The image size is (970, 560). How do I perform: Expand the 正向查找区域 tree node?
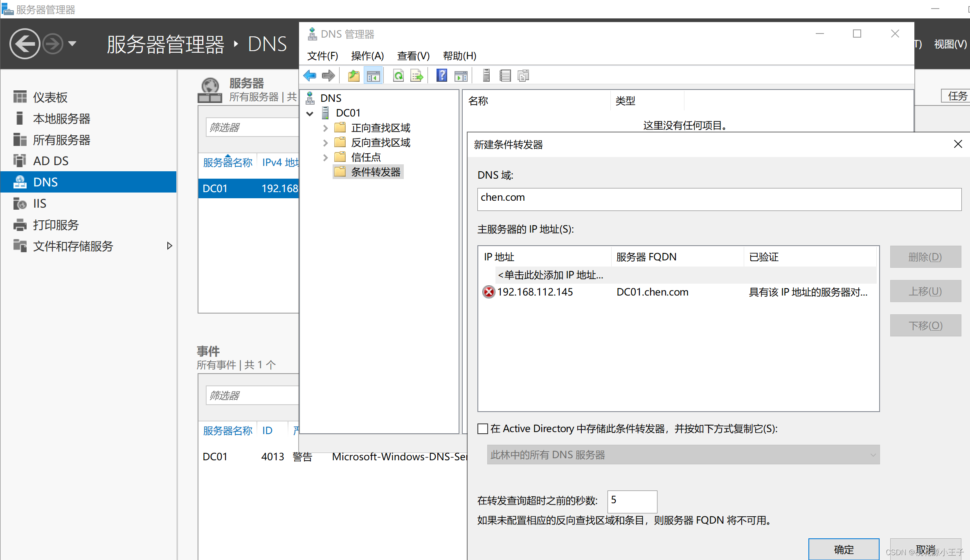coord(325,128)
